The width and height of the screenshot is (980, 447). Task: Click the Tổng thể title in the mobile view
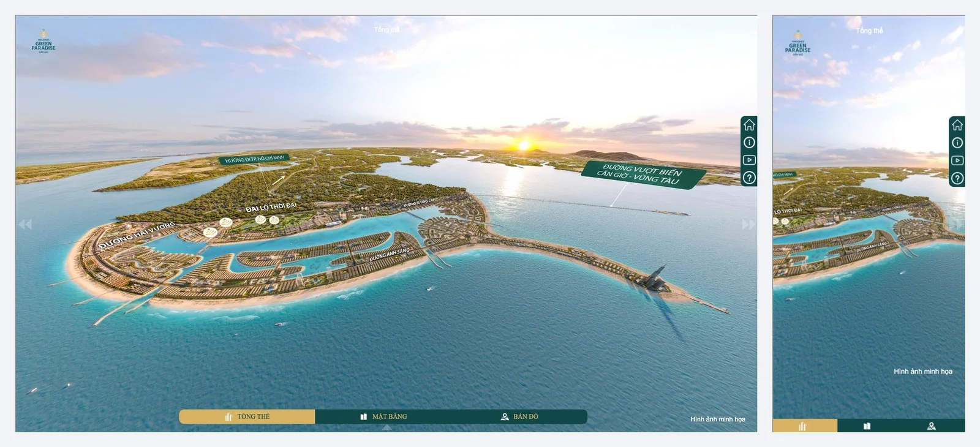(x=870, y=31)
